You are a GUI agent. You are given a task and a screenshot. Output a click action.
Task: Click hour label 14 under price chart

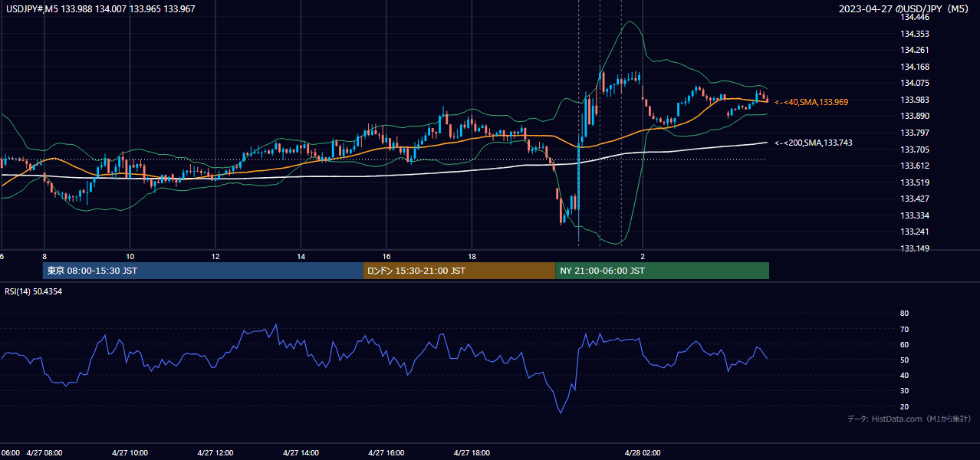pyautogui.click(x=301, y=256)
